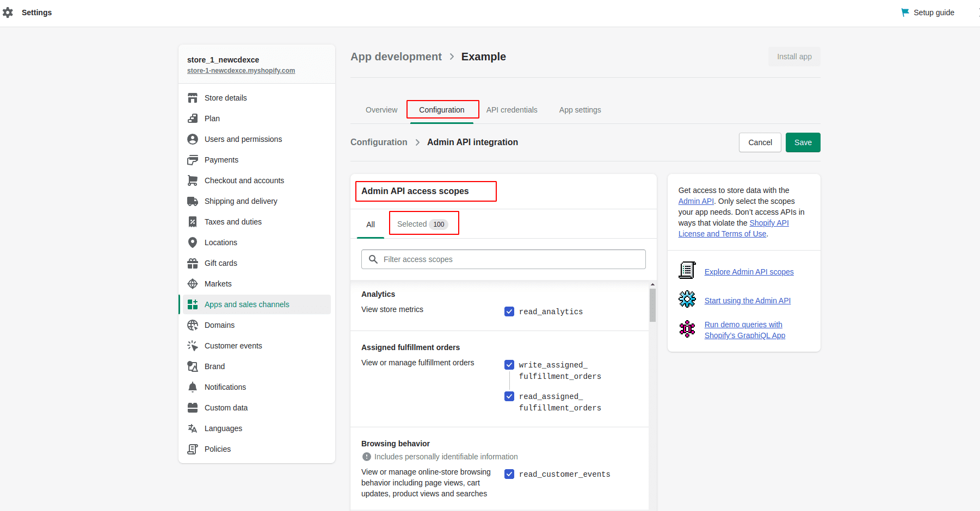Click the scrollbar up arrow
This screenshot has height=511, width=980.
(652, 284)
